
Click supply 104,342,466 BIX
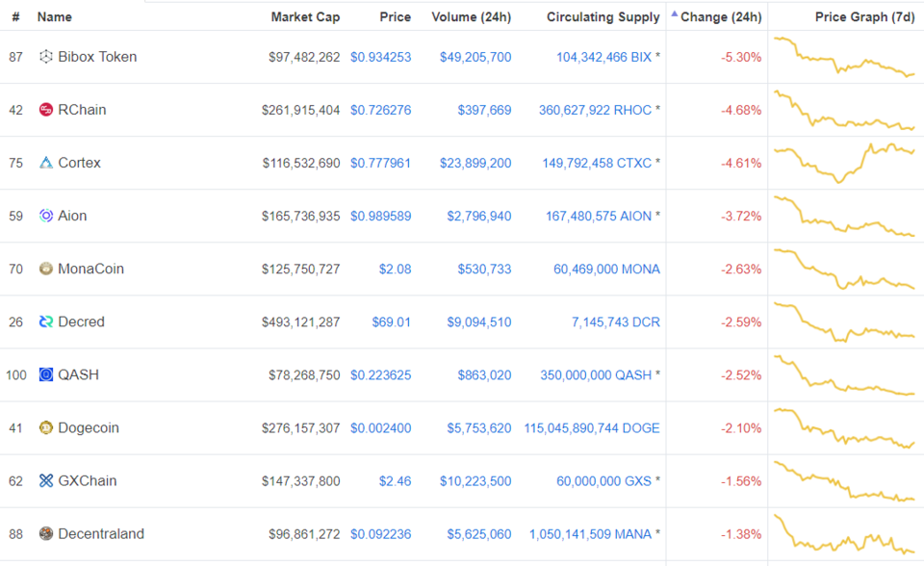pyautogui.click(x=604, y=57)
